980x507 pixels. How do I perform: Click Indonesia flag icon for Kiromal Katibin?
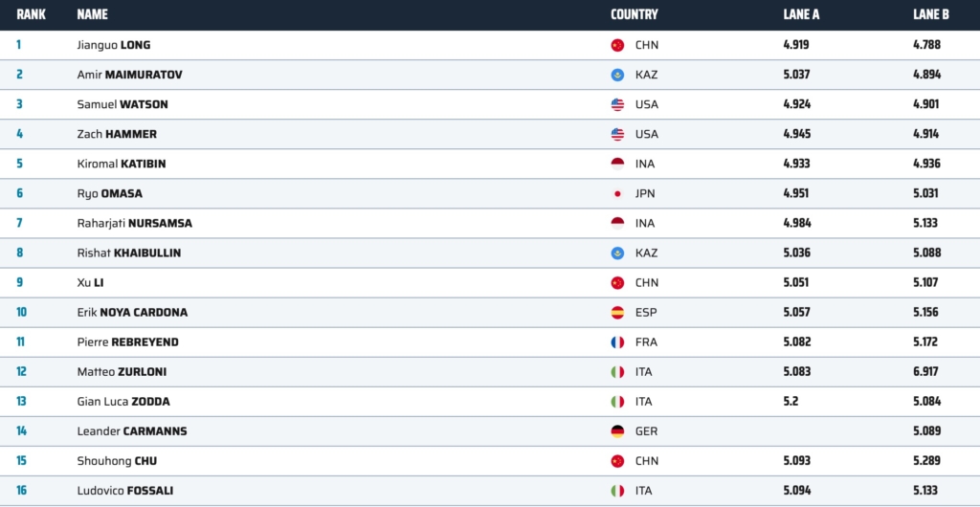click(617, 164)
